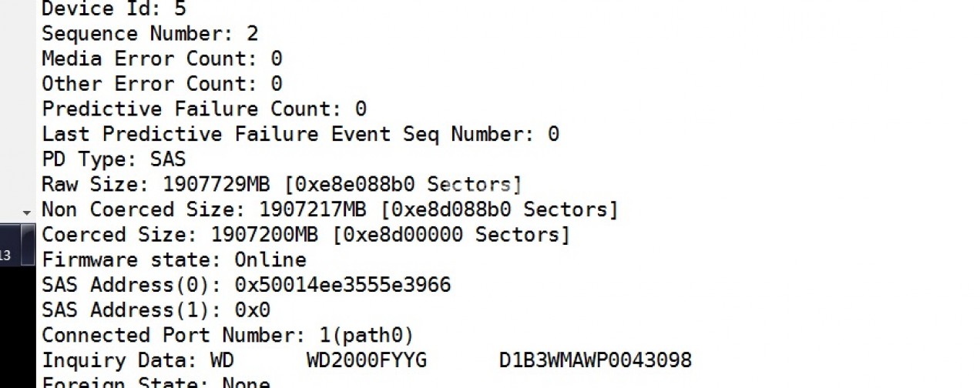The image size is (980, 388).
Task: Click the Sequence Number: 2 text
Action: point(149,34)
